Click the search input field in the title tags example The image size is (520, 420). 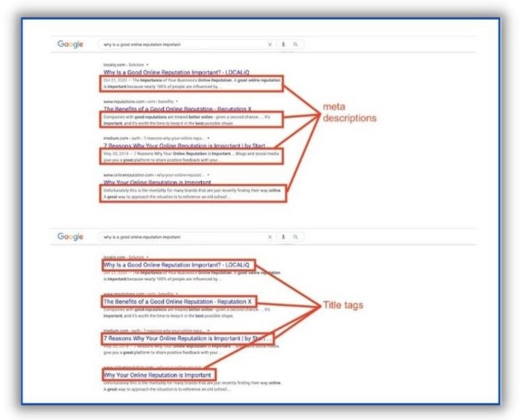180,236
